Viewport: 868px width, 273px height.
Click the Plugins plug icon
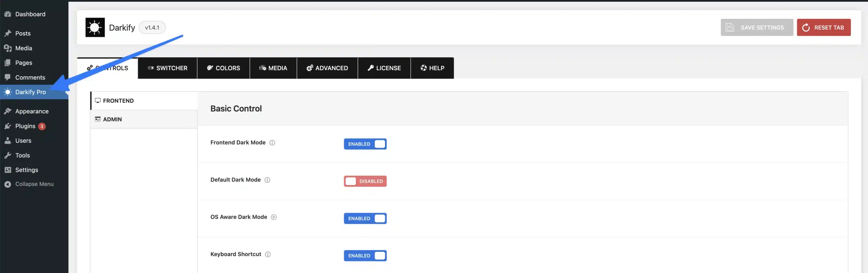pyautogui.click(x=7, y=126)
